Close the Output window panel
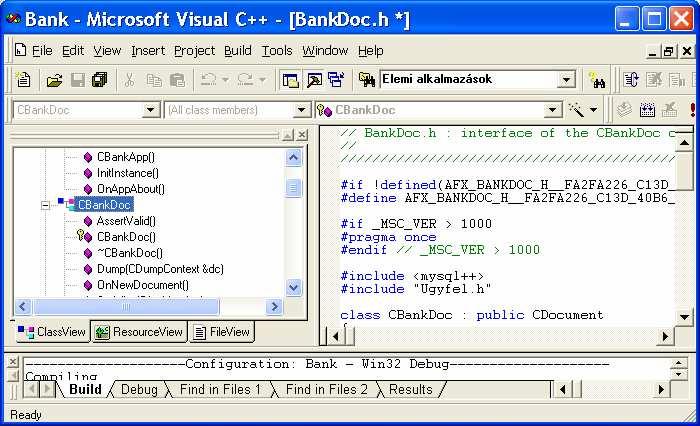 click(13, 361)
